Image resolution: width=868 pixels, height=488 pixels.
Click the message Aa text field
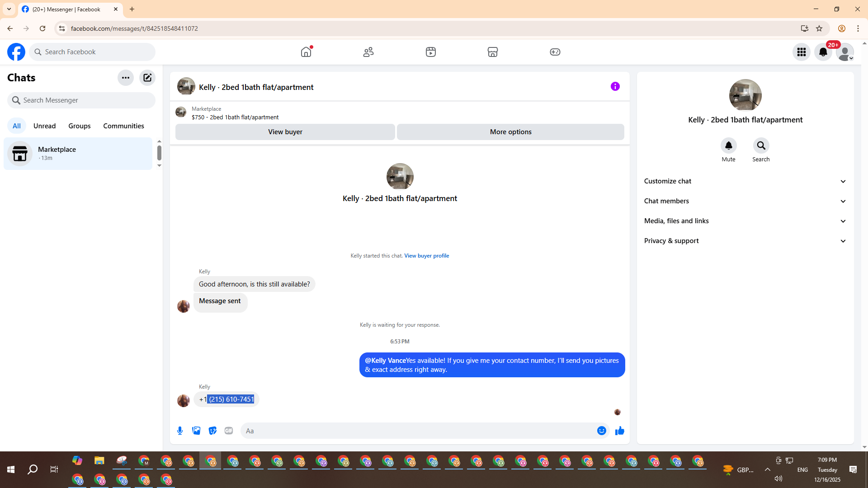coord(418,431)
